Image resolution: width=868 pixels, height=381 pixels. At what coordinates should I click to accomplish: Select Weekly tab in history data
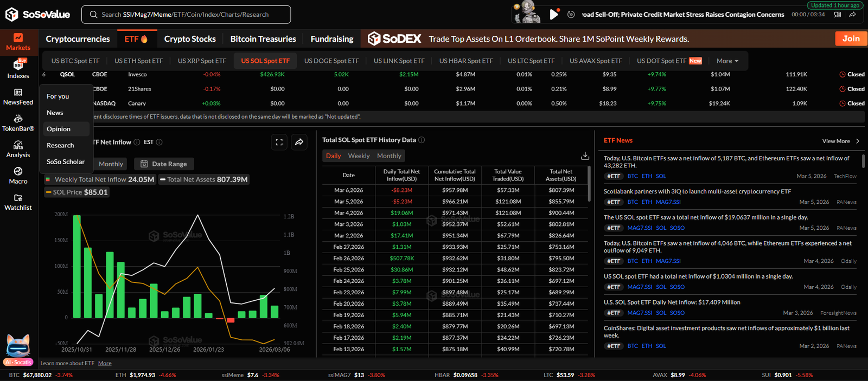coord(359,156)
